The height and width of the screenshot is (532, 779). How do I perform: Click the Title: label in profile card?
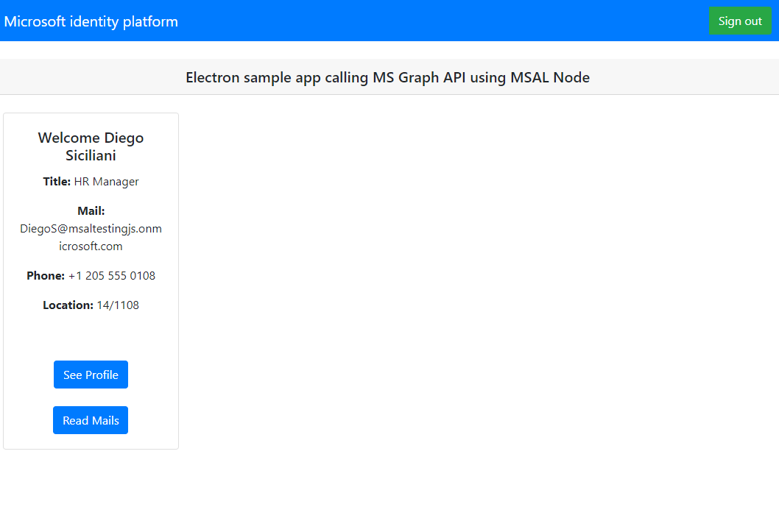57,181
